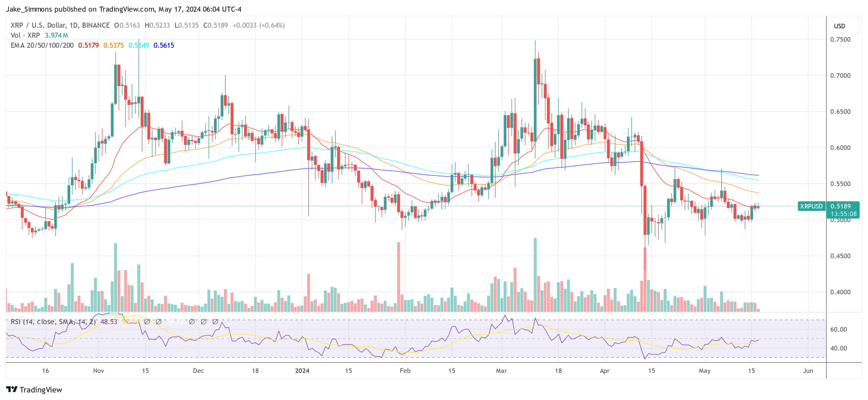This screenshot has width=868, height=400.
Task: Click the Apr date on the time axis
Action: [605, 371]
